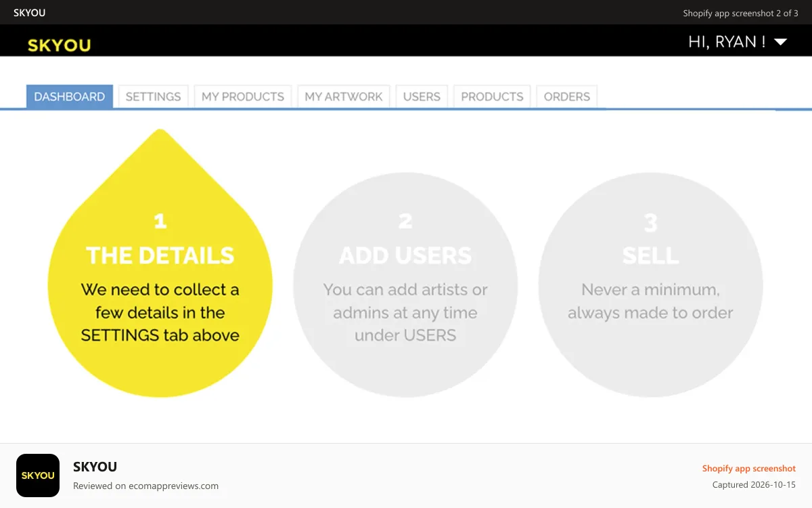Open the PRODUCTS tab
Screen dimensions: 812x508
(x=492, y=96)
